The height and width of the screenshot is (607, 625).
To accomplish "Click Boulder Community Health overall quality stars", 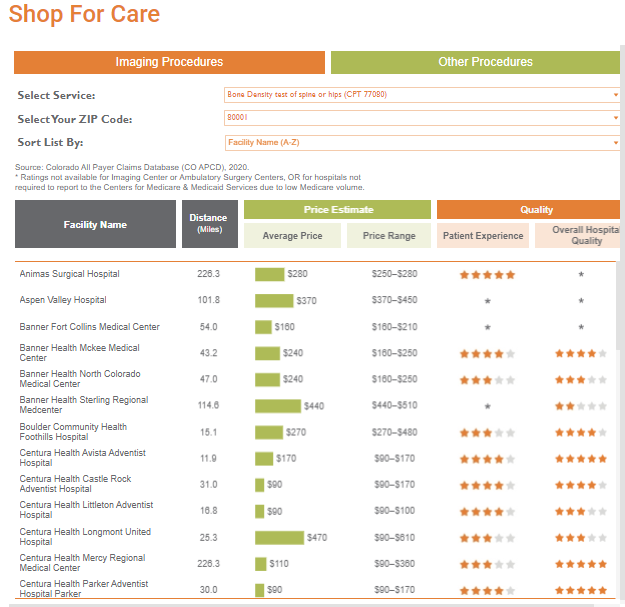I will click(581, 432).
